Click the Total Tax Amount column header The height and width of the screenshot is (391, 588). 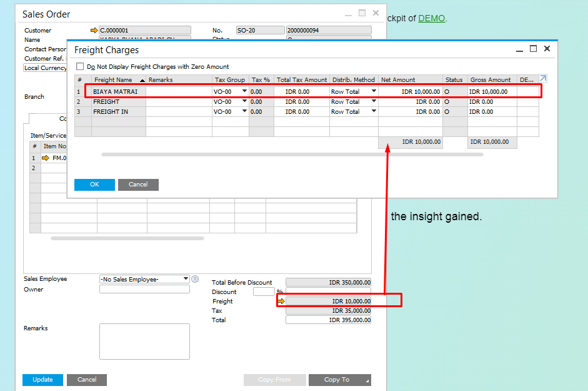tap(302, 79)
